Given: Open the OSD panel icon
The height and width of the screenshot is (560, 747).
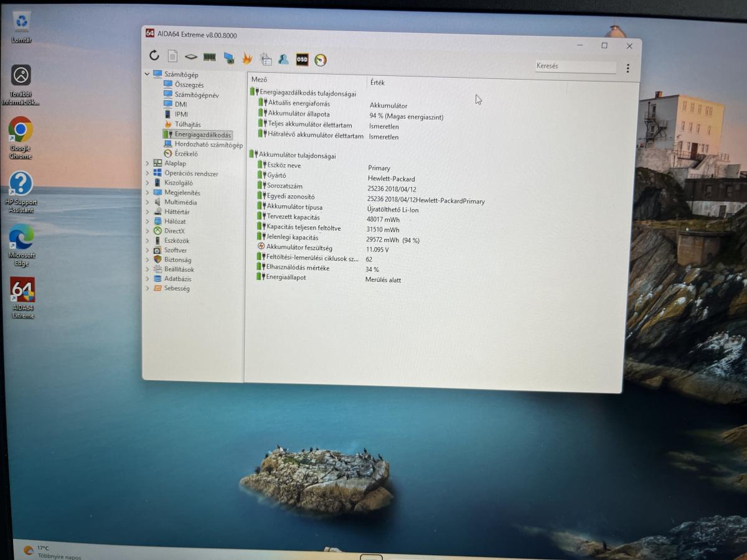Looking at the screenshot, I should (x=302, y=60).
